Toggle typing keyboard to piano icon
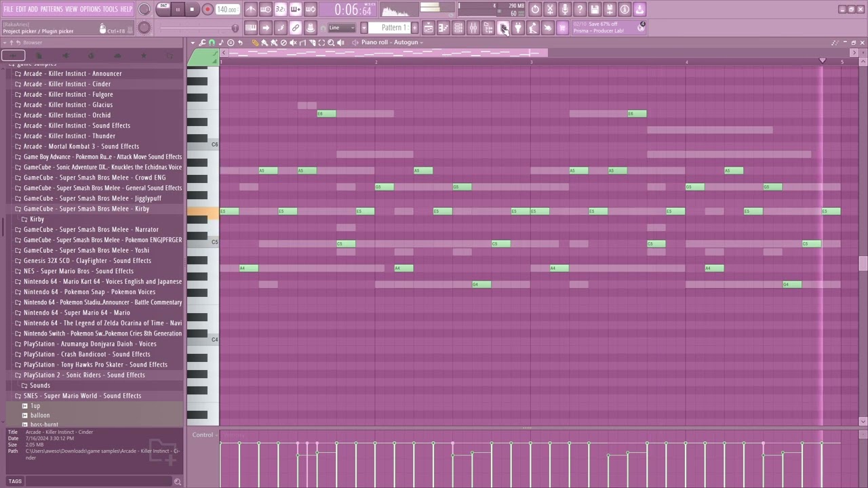 point(251,28)
